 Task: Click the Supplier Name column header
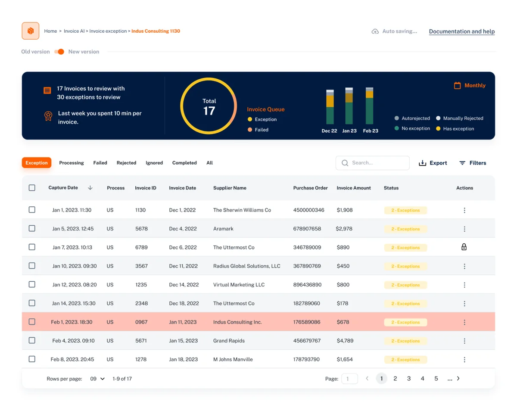(230, 188)
